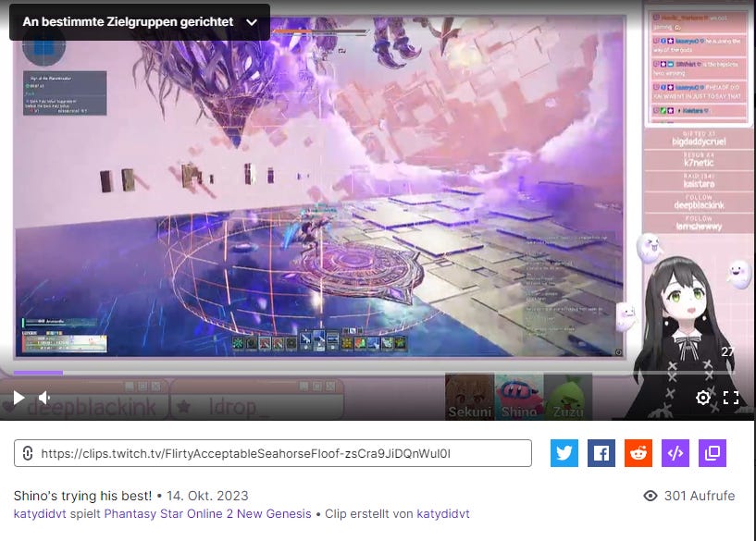Select the clip URL field
The image size is (756, 541).
click(273, 453)
